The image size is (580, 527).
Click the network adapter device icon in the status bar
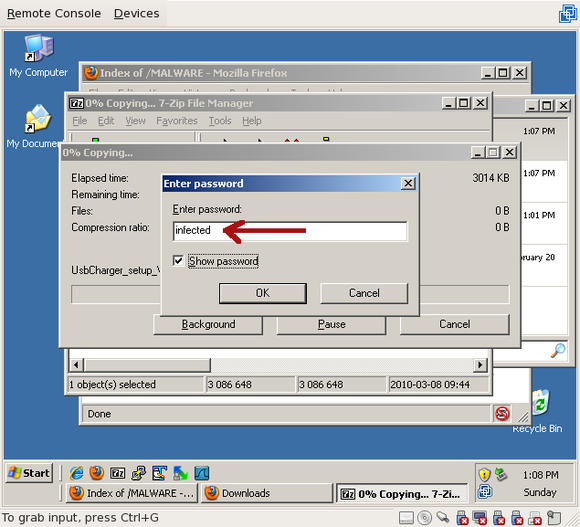pyautogui.click(x=442, y=518)
